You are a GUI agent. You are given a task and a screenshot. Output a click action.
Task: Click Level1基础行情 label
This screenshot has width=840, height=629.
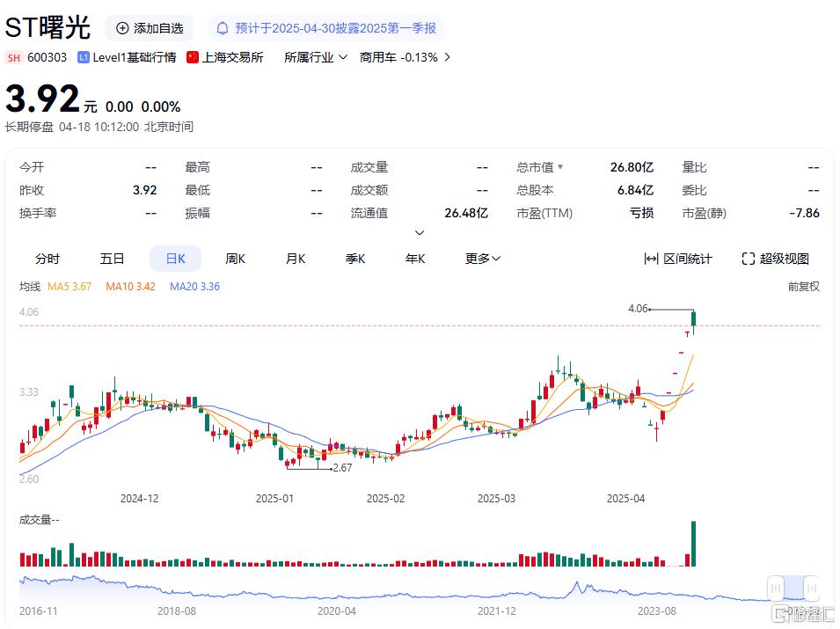[x=134, y=57]
